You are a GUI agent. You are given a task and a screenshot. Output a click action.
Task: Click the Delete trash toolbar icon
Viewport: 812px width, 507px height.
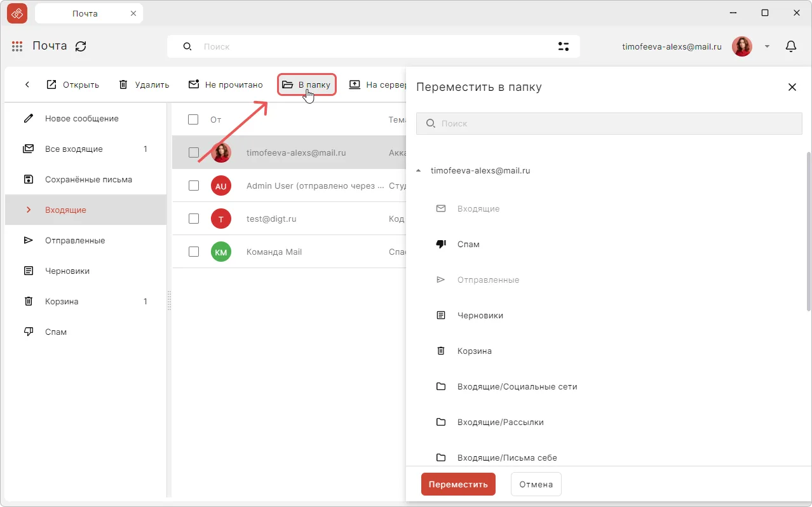pyautogui.click(x=123, y=85)
